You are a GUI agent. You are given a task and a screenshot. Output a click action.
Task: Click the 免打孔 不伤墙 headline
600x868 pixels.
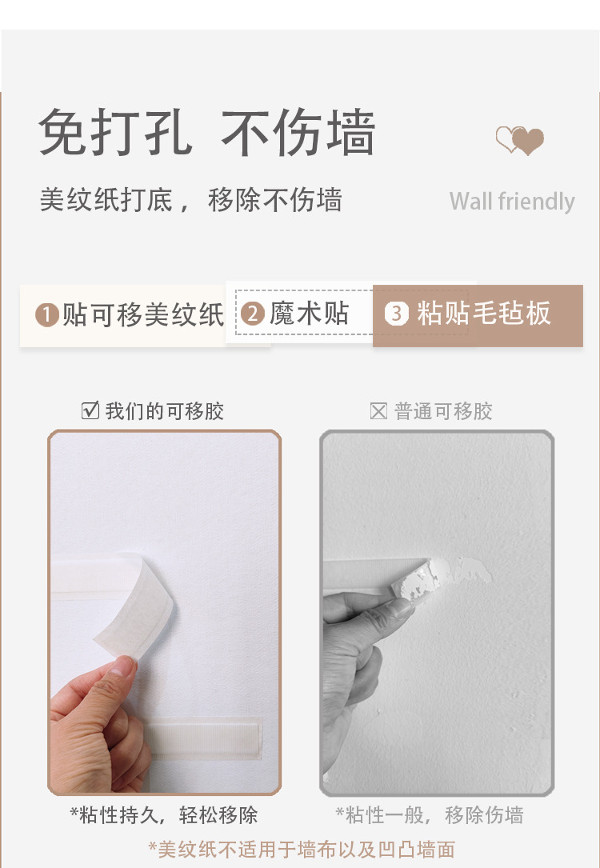(207, 132)
